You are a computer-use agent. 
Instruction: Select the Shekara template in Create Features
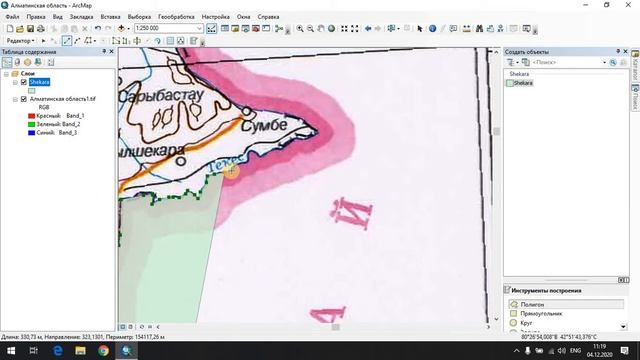click(520, 83)
